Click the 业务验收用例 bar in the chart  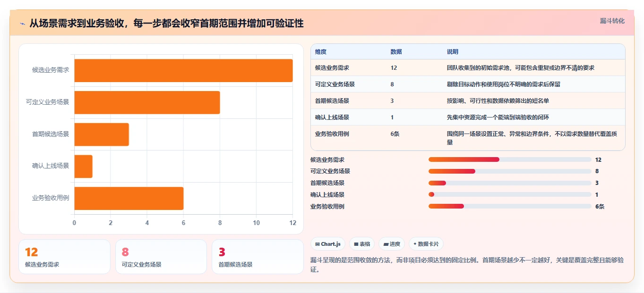[129, 198]
